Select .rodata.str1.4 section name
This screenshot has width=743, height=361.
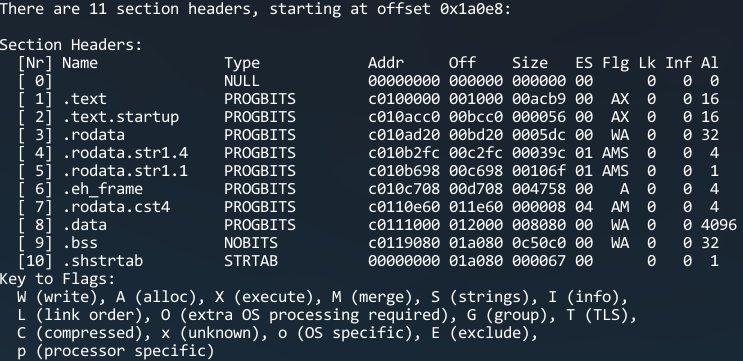pyautogui.click(x=125, y=153)
